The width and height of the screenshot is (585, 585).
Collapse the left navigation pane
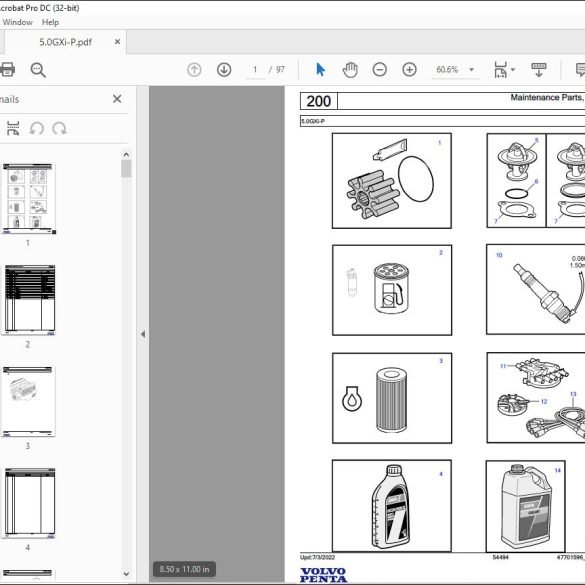tap(143, 334)
